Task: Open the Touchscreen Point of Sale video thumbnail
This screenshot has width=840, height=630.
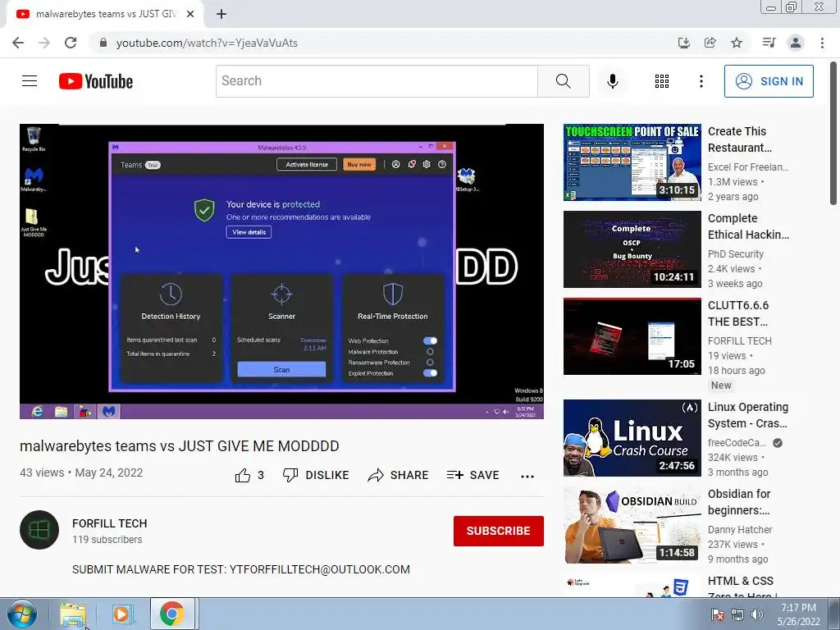Action: [x=632, y=162]
